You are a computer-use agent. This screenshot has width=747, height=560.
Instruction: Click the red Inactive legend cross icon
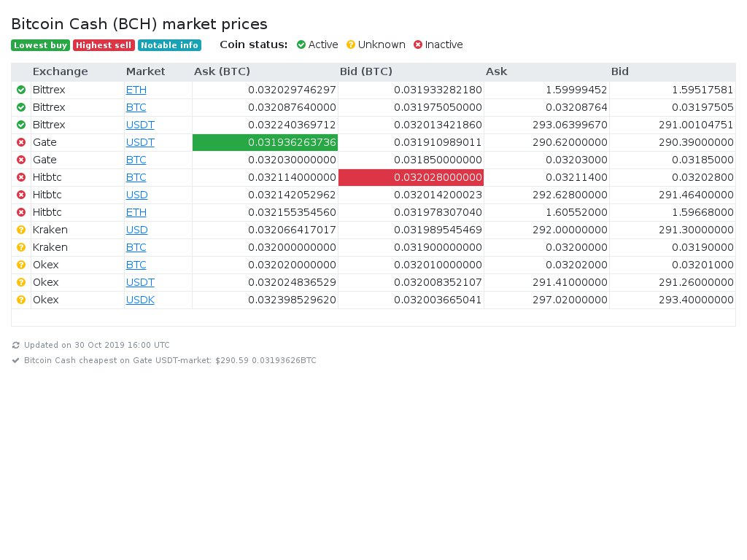(418, 44)
